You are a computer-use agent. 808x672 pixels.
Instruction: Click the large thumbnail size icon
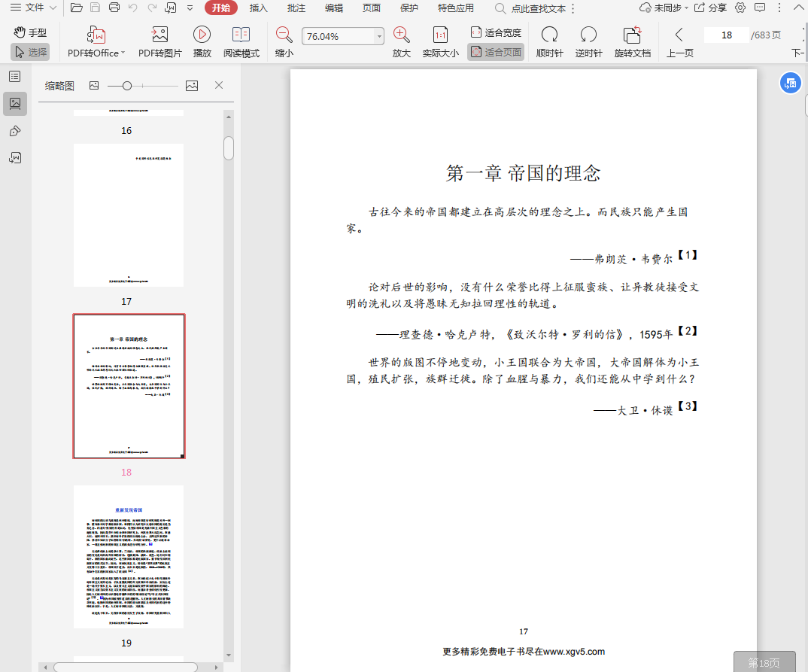pos(192,86)
